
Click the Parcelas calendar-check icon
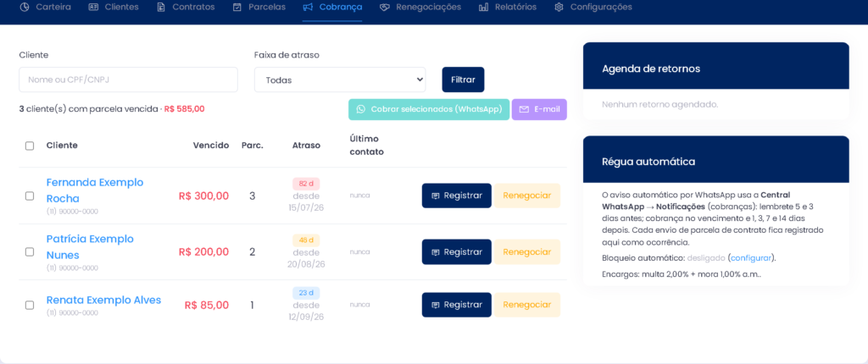(237, 7)
